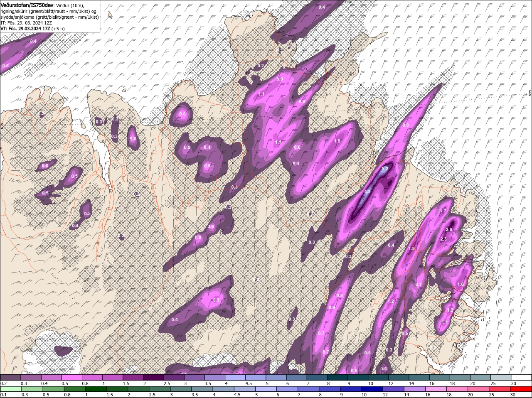The image size is (532, 398).
Task: Pick the red lower legend swatch above 30
Action: 521,389
